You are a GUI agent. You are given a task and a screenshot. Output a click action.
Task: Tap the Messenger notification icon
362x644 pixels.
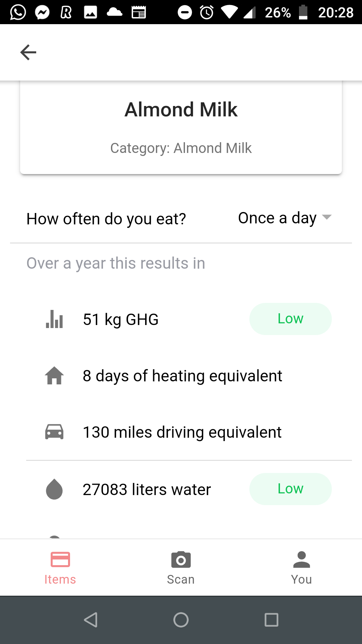(42, 12)
